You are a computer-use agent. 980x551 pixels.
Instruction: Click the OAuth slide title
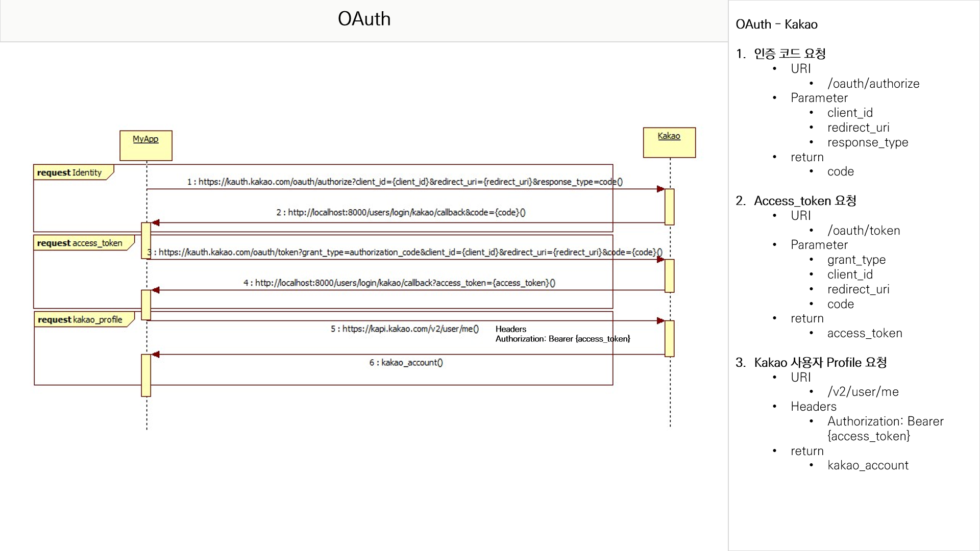pos(364,19)
